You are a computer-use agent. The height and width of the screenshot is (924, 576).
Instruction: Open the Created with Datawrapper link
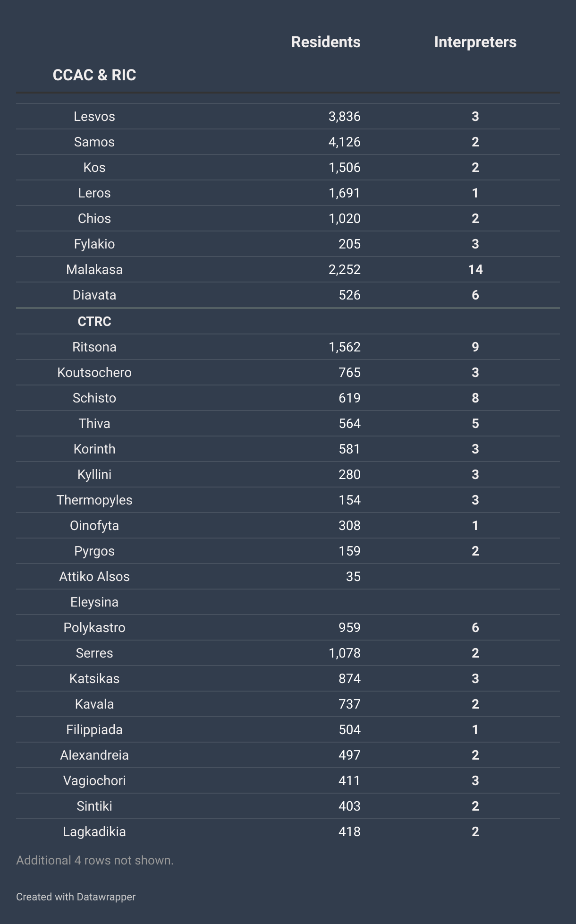point(76,897)
